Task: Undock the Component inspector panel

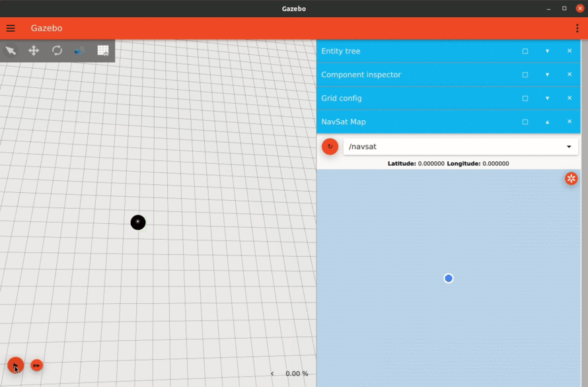Action: tap(525, 75)
